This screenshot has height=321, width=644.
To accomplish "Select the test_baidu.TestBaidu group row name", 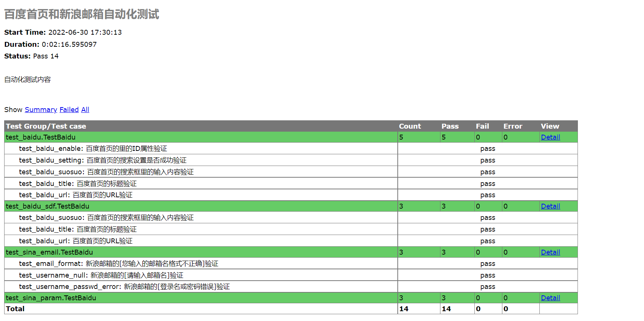I will 40,137.
